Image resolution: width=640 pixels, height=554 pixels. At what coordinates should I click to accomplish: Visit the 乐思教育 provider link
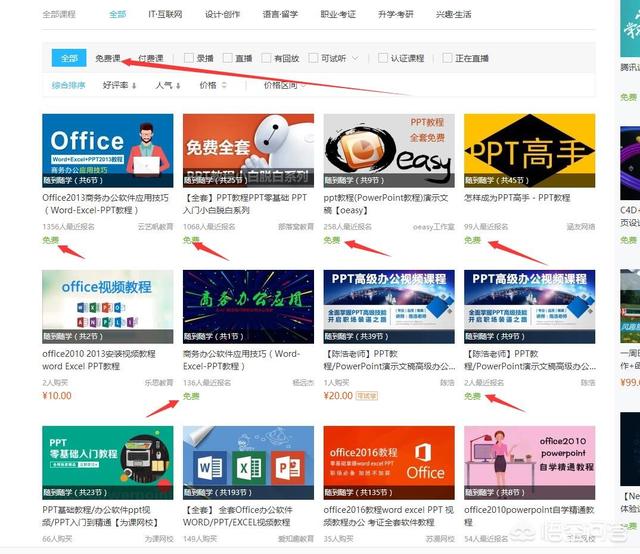pyautogui.click(x=159, y=383)
